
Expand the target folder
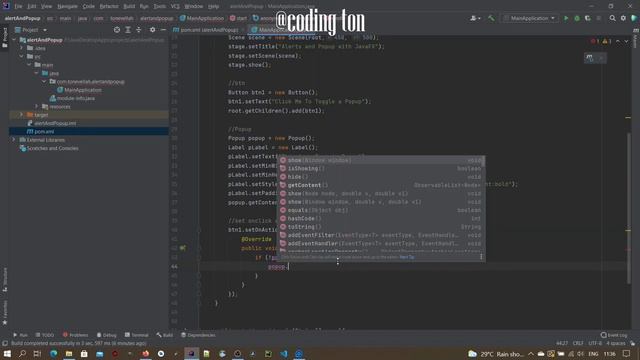22,115
